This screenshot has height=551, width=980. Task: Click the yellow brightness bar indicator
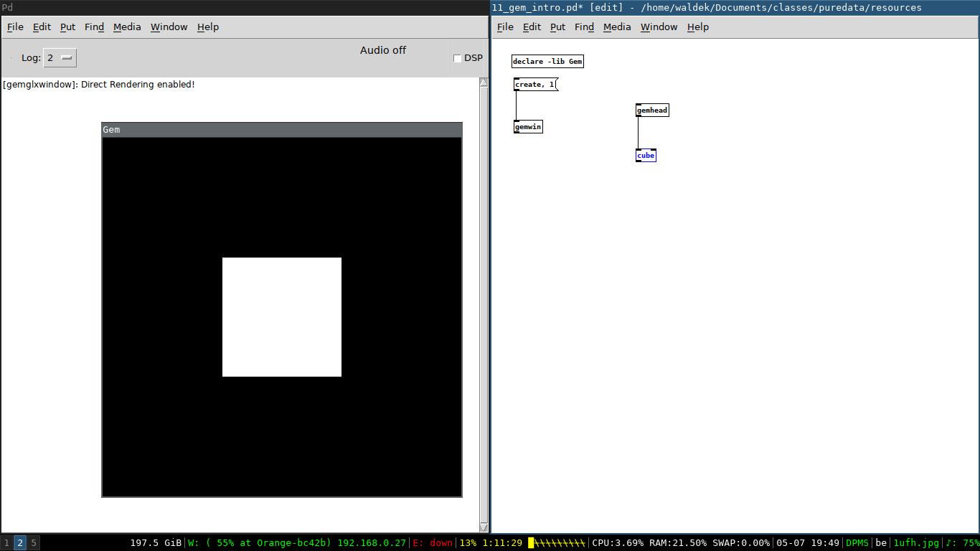(x=557, y=543)
